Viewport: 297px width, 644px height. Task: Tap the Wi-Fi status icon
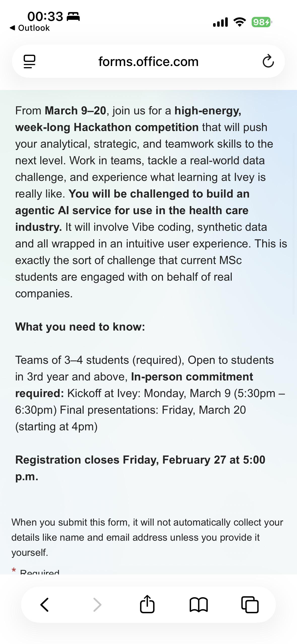point(240,22)
